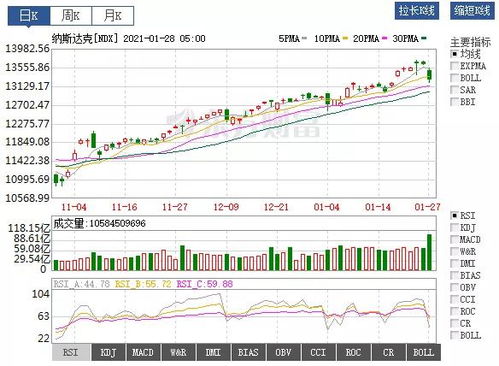499x366 pixels.
Task: Toggle the SAR main indicator checkbox
Action: (454, 90)
